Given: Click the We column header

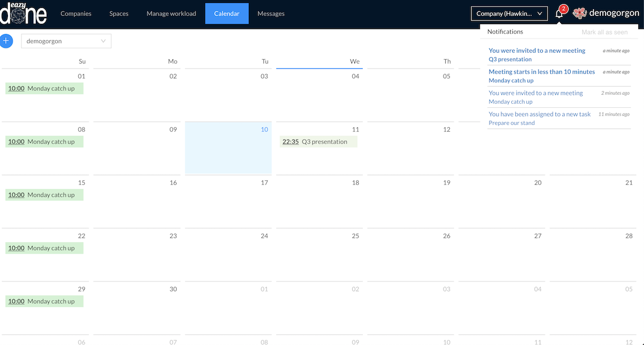Looking at the screenshot, I should pyautogui.click(x=355, y=61).
